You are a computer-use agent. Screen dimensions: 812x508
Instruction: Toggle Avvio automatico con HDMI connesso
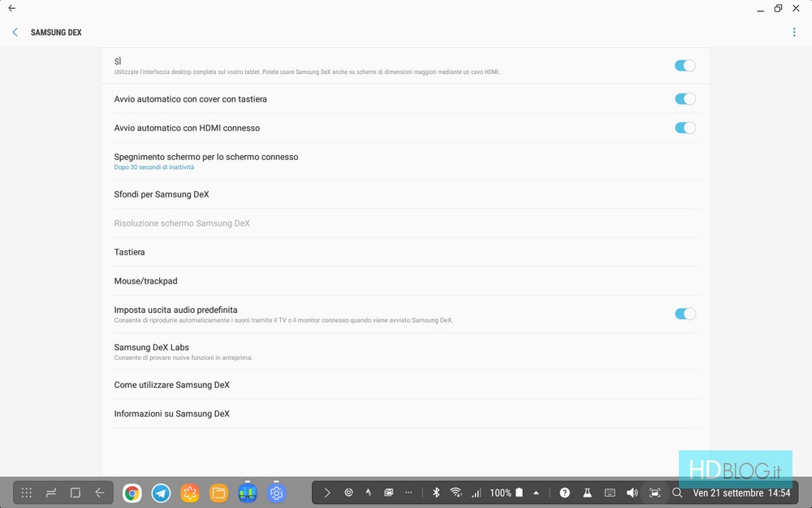[x=685, y=128]
